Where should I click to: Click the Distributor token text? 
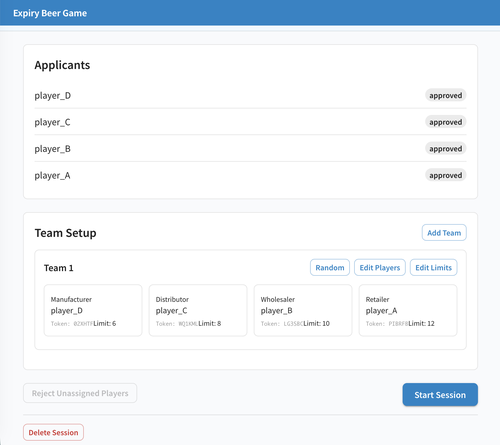click(177, 324)
